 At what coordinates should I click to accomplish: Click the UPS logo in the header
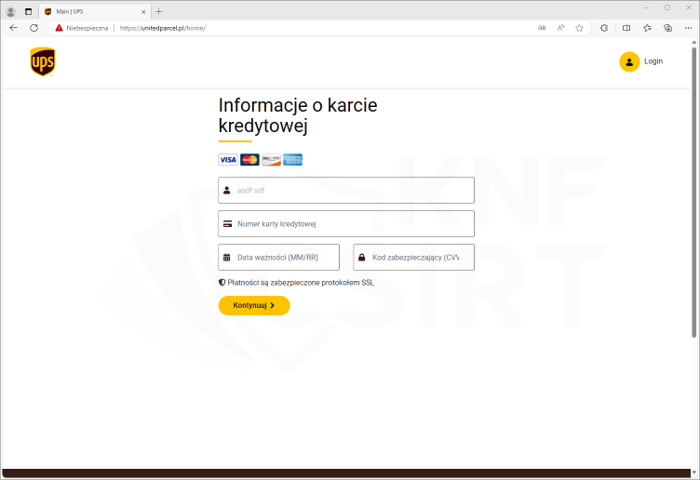42,62
